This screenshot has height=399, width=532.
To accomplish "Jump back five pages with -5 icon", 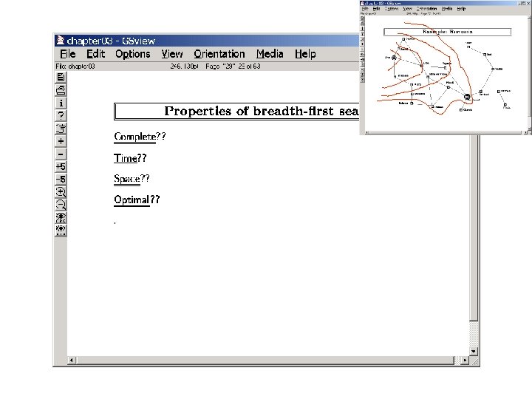I will point(61,179).
